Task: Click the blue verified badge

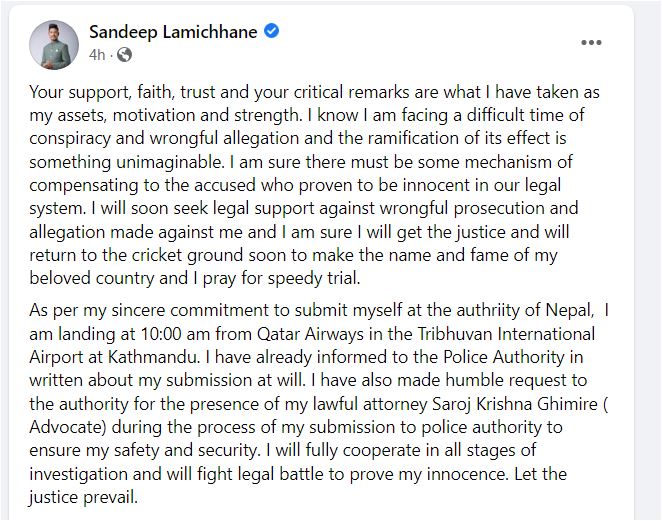Action: click(272, 32)
